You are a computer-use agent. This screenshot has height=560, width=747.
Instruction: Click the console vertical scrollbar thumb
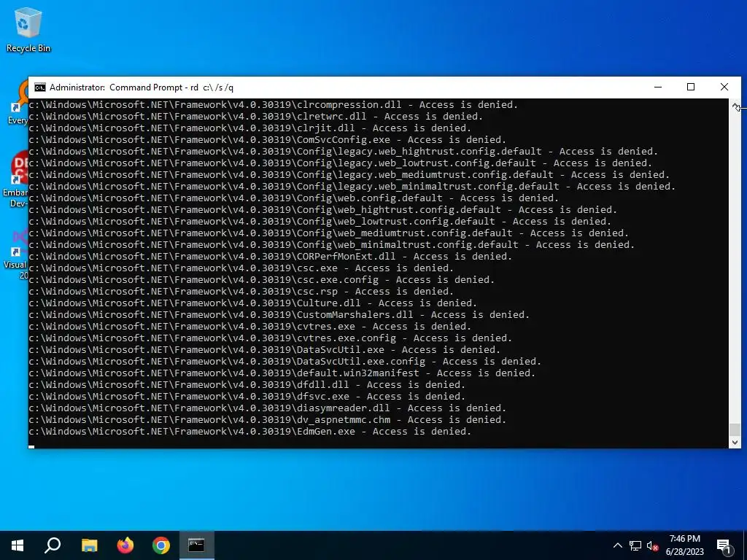(x=735, y=429)
